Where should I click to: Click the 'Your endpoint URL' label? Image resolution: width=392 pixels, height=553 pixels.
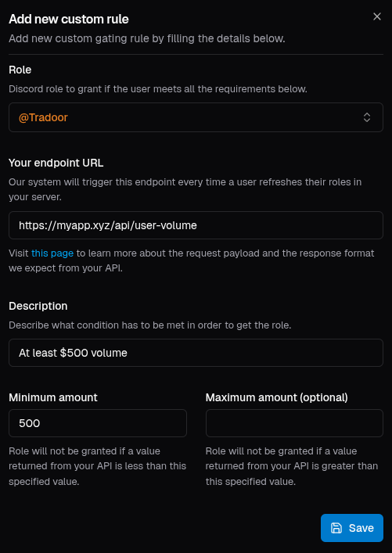56,163
